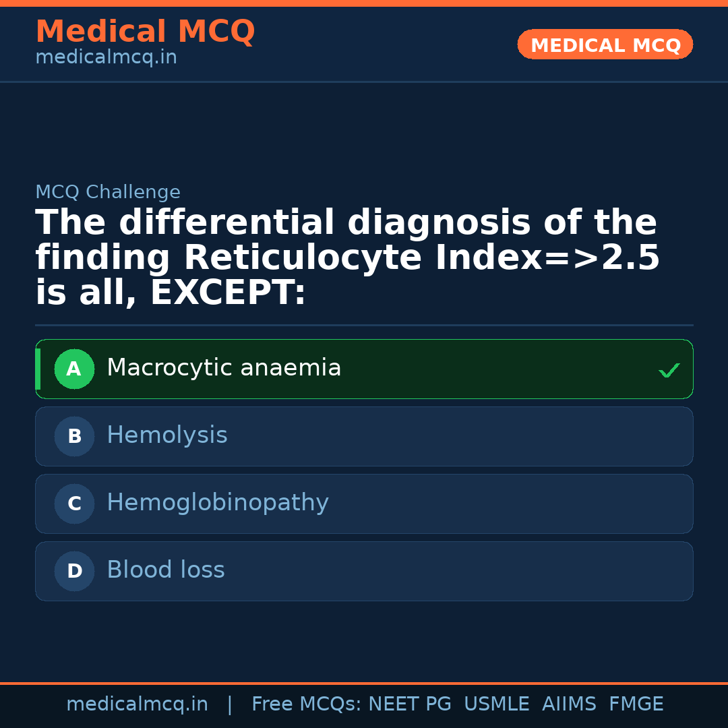
Task: Click the green letter A circle
Action: click(74, 369)
